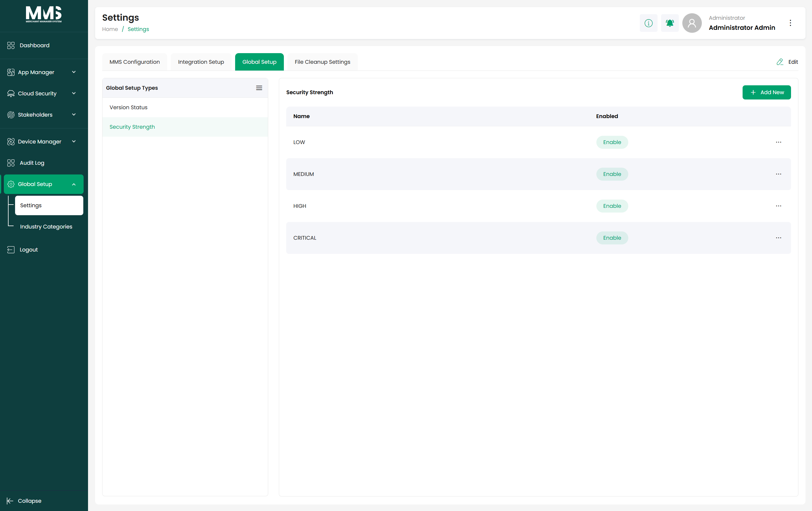Click the Cloud Security cloud icon
This screenshot has width=812, height=511.
pos(11,93)
